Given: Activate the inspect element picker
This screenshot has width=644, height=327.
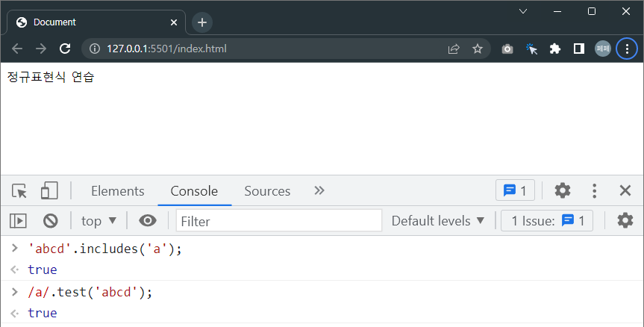Looking at the screenshot, I should 19,191.
